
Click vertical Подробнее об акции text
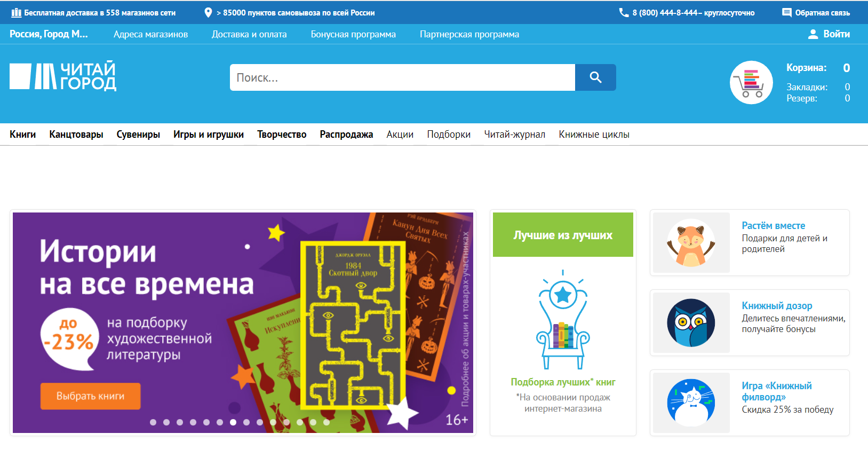[x=465, y=319]
